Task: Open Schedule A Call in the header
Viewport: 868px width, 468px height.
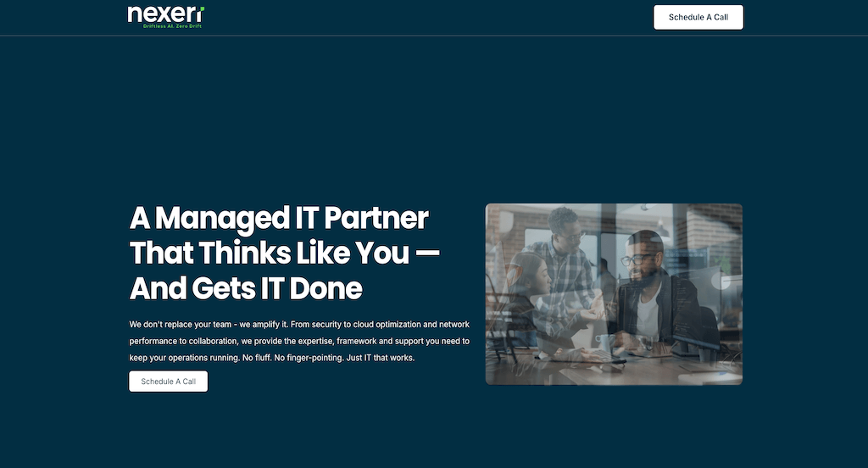Action: pos(698,17)
